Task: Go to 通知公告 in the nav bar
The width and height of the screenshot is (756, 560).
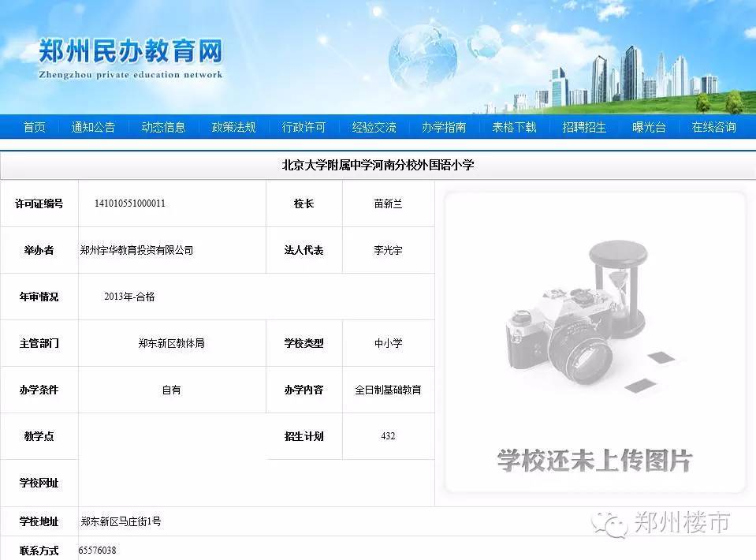Action: (x=93, y=127)
